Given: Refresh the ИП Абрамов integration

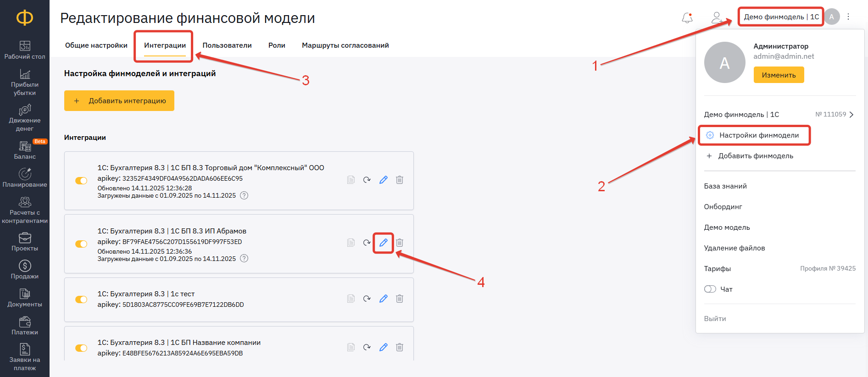Looking at the screenshot, I should click(367, 243).
